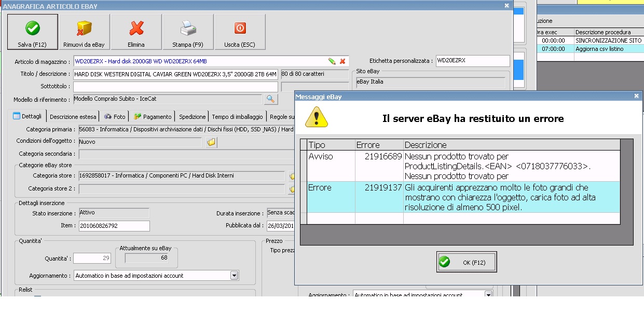This screenshot has height=327, width=644.
Task: Click OK (F12) in eBay messages dialog
Action: click(467, 262)
